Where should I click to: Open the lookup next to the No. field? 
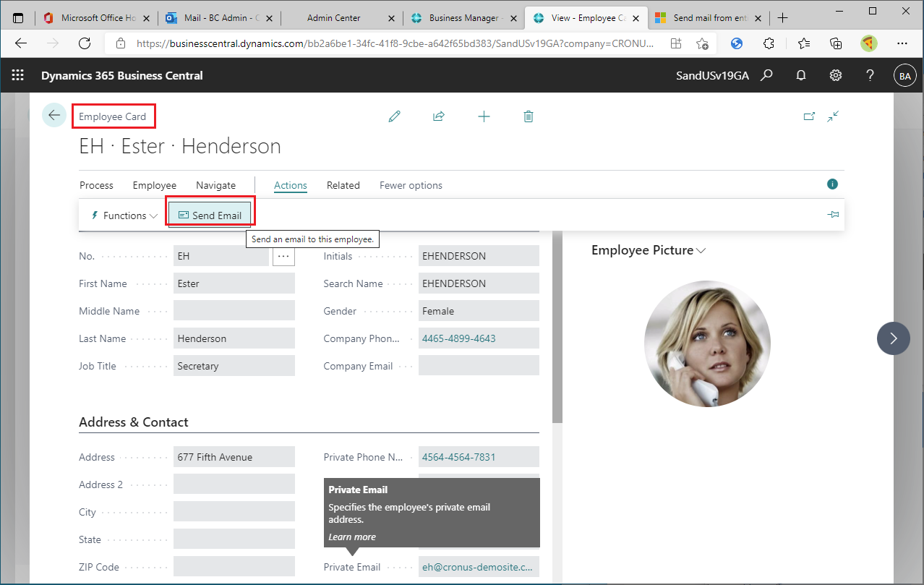(x=283, y=255)
